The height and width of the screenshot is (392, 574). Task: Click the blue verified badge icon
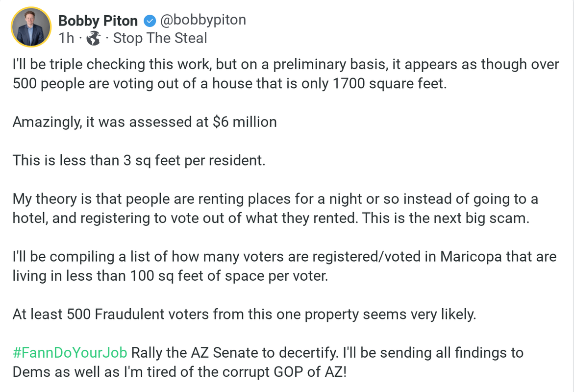pos(150,21)
